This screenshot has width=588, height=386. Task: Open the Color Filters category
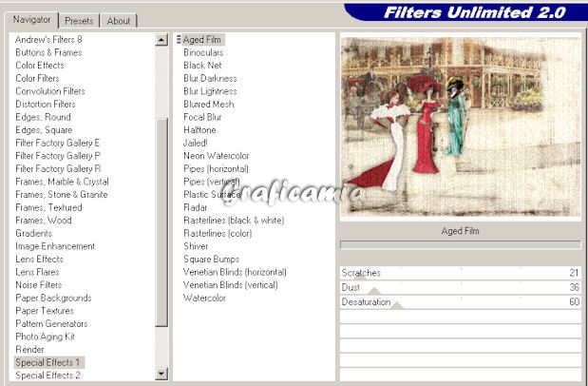[37, 79]
